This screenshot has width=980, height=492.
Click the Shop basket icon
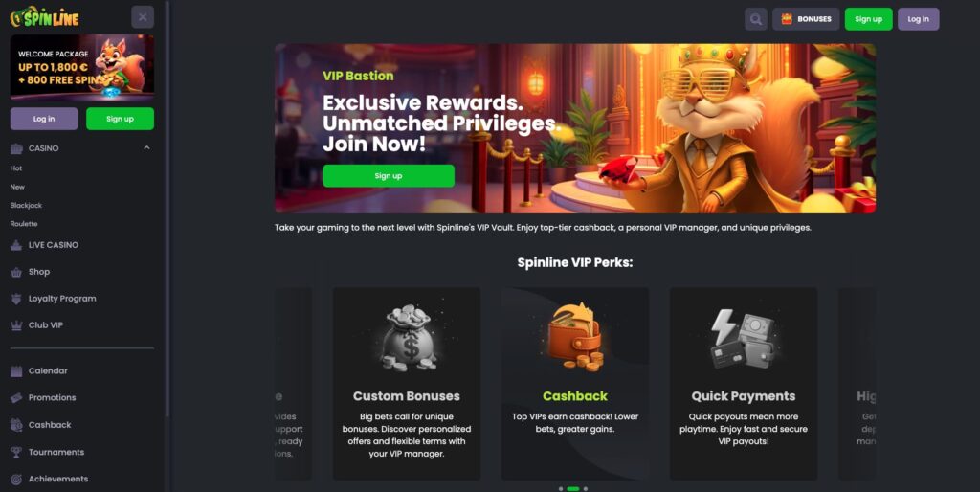[16, 272]
